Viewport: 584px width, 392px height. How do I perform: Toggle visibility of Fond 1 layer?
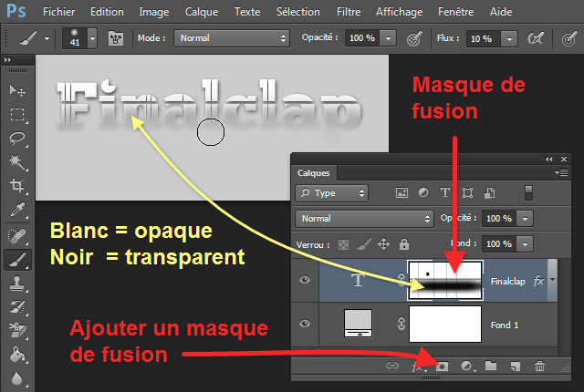click(x=306, y=325)
